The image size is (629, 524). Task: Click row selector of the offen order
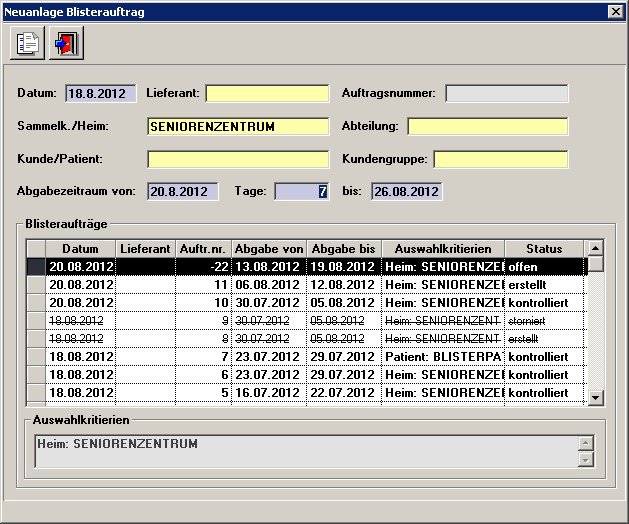pos(36,266)
